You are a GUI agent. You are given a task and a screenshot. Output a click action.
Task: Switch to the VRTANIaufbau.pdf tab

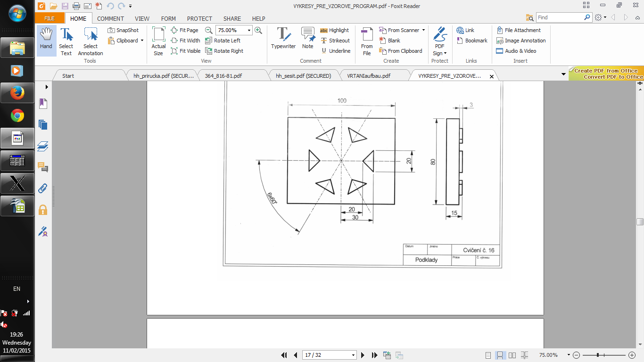[x=368, y=76]
